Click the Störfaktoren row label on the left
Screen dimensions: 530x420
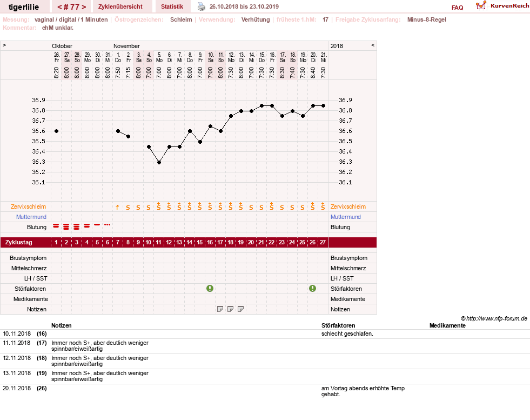click(x=30, y=289)
